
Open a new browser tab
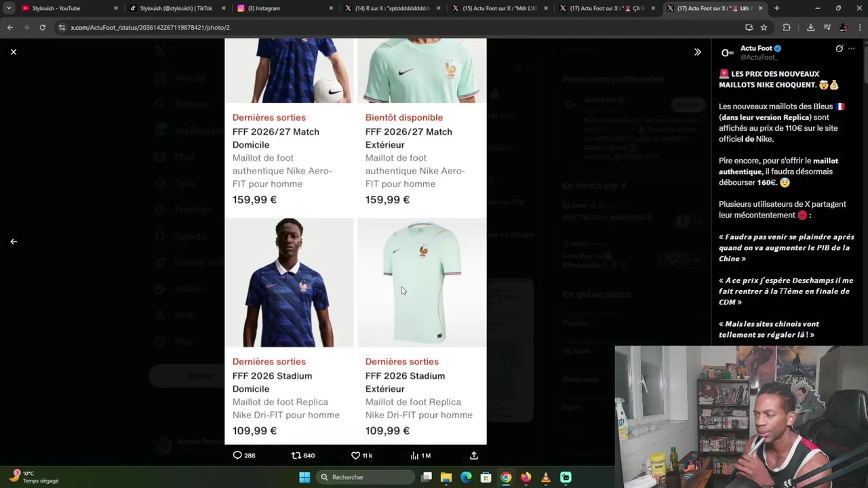pos(776,8)
